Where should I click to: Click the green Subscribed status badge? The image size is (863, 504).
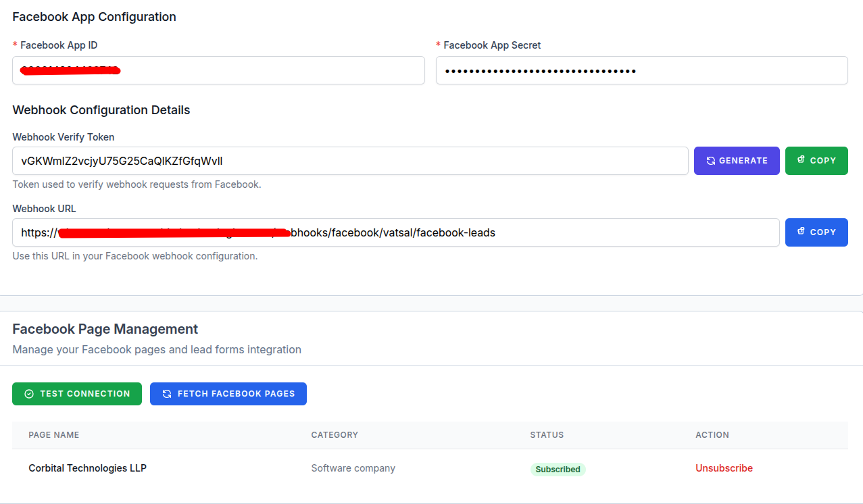(558, 469)
